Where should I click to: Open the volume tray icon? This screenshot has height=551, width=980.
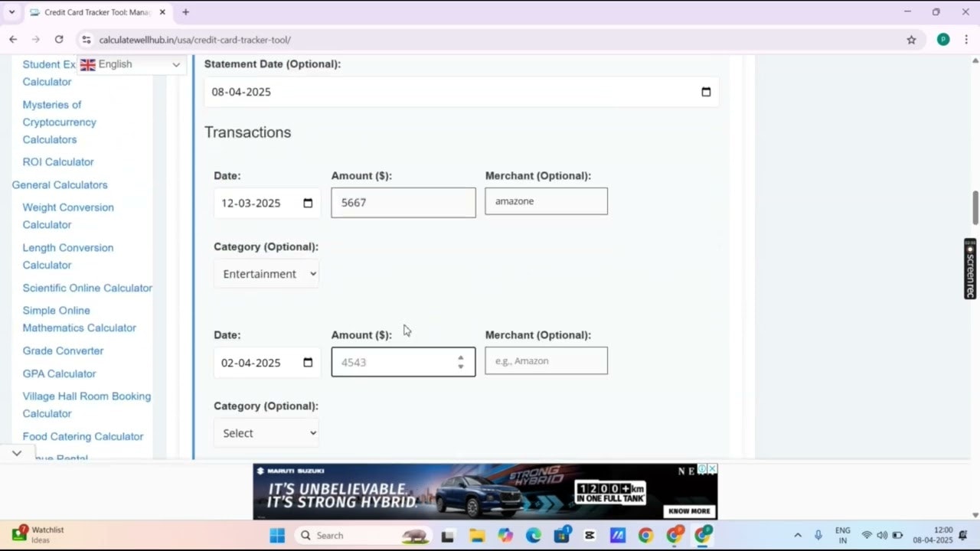(x=882, y=536)
